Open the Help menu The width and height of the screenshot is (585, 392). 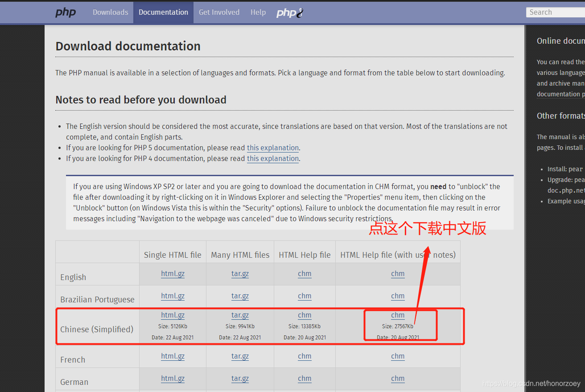click(258, 12)
